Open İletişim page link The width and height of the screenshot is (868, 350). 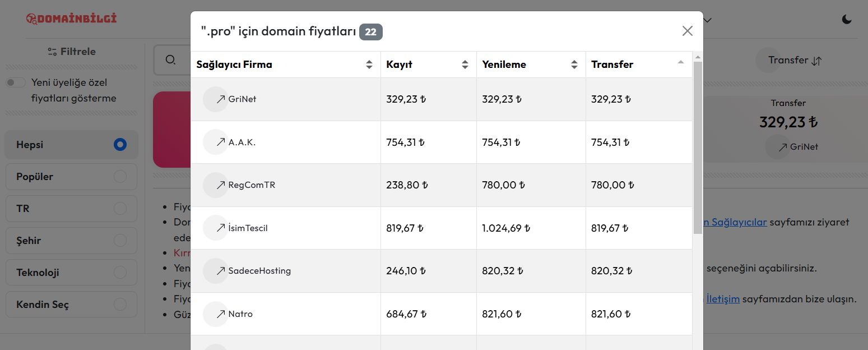point(723,298)
